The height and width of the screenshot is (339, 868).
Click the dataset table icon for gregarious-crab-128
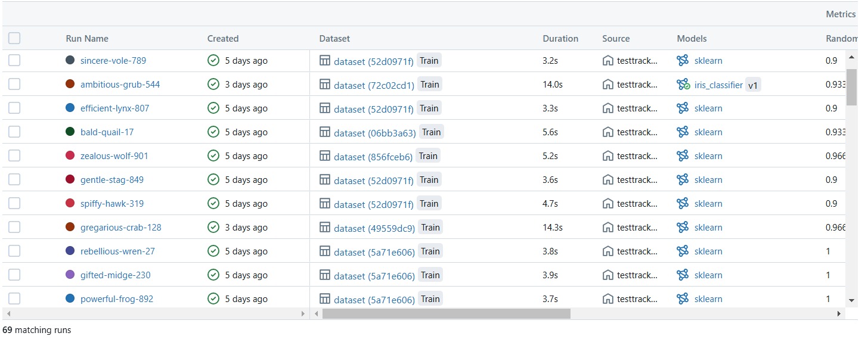click(x=325, y=228)
